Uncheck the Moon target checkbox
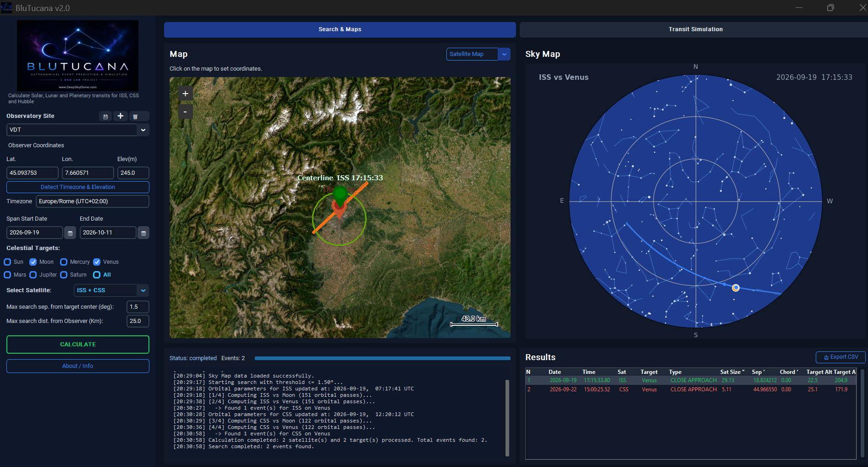 pyautogui.click(x=33, y=262)
